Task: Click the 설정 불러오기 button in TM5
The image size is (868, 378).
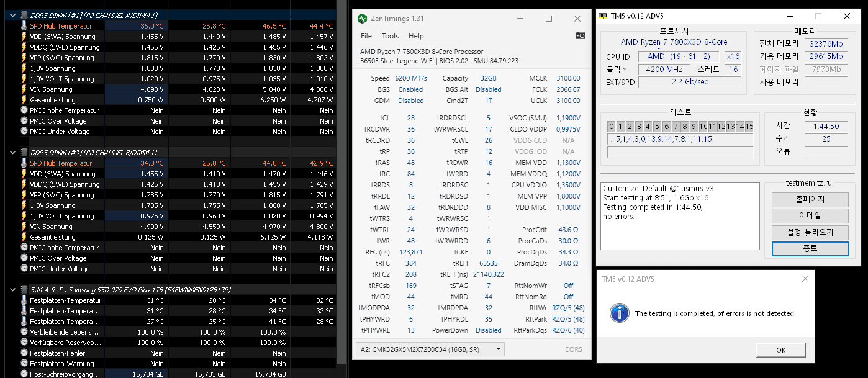Action: (x=810, y=232)
